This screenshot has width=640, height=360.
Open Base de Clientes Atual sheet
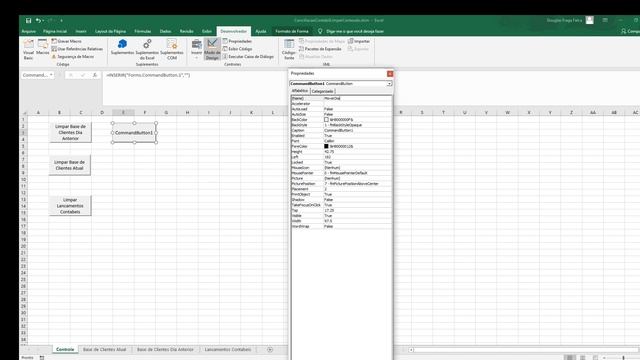104,349
